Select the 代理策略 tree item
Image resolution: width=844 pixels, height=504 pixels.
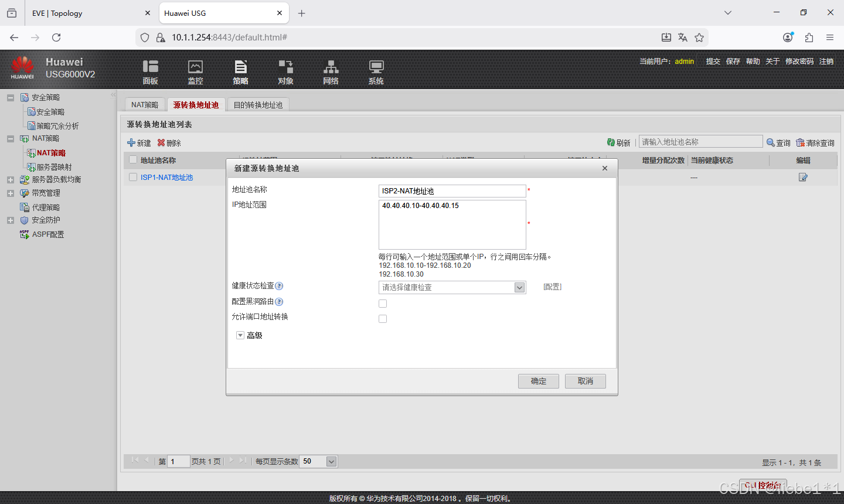46,207
